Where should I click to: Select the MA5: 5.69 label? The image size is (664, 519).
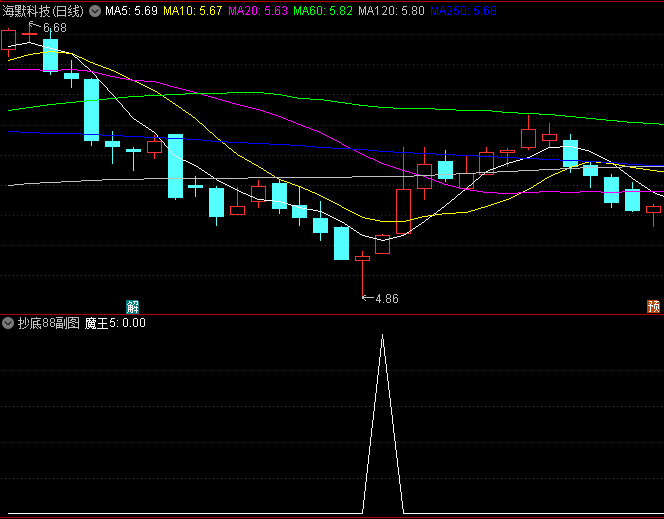tap(131, 11)
